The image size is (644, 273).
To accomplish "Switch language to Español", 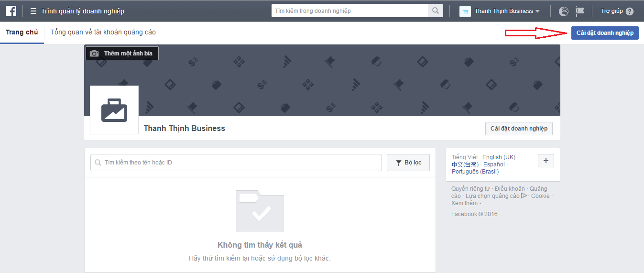I will [x=494, y=164].
